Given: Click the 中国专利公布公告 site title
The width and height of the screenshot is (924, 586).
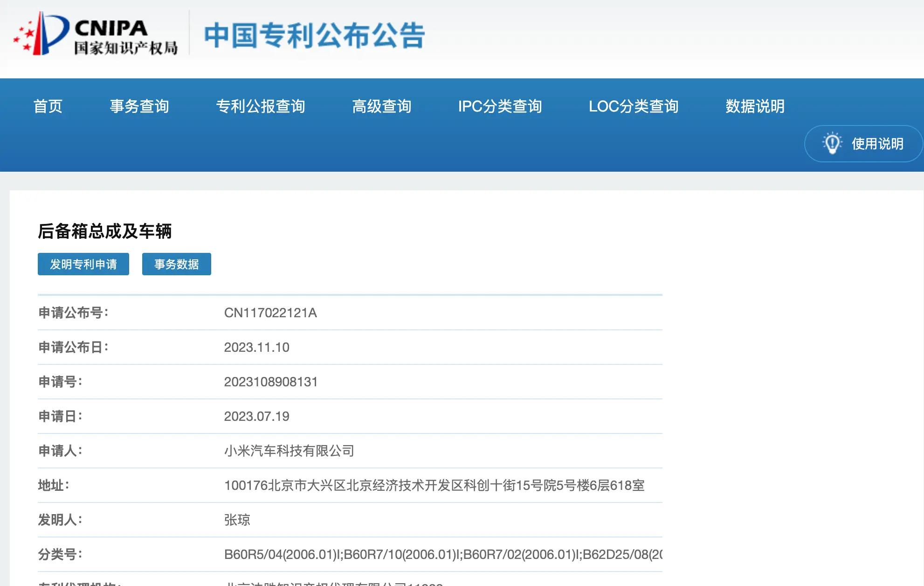Looking at the screenshot, I should (315, 36).
